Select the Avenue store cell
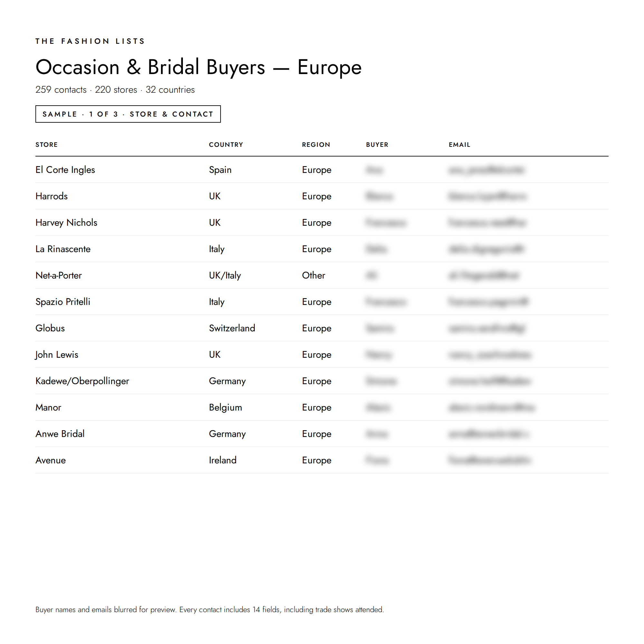The height and width of the screenshot is (644, 644). point(51,460)
